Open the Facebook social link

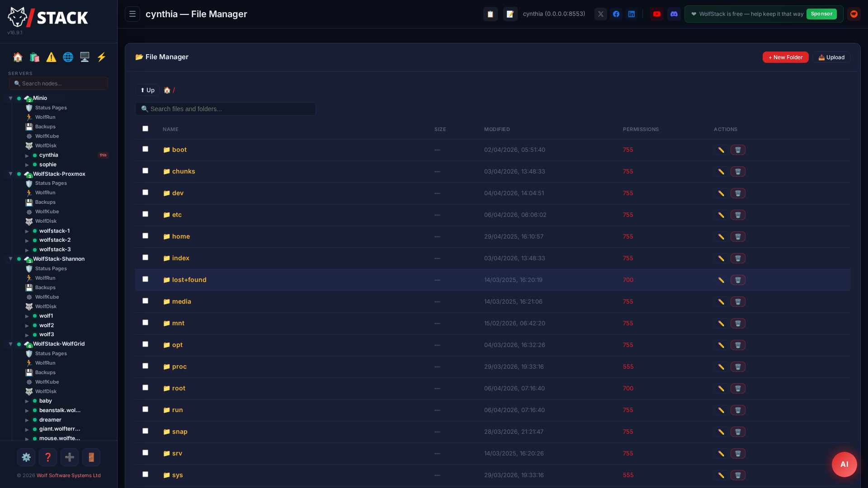[616, 14]
